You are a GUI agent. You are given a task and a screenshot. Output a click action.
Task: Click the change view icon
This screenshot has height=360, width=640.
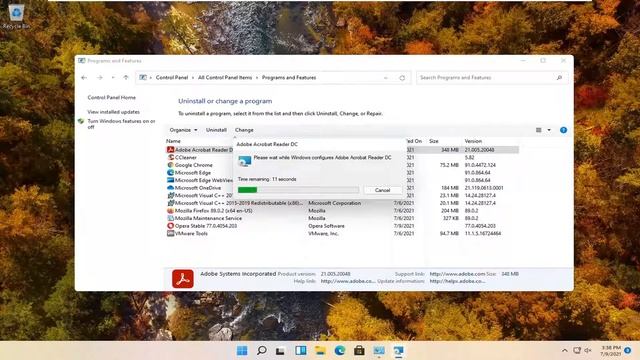click(539, 130)
